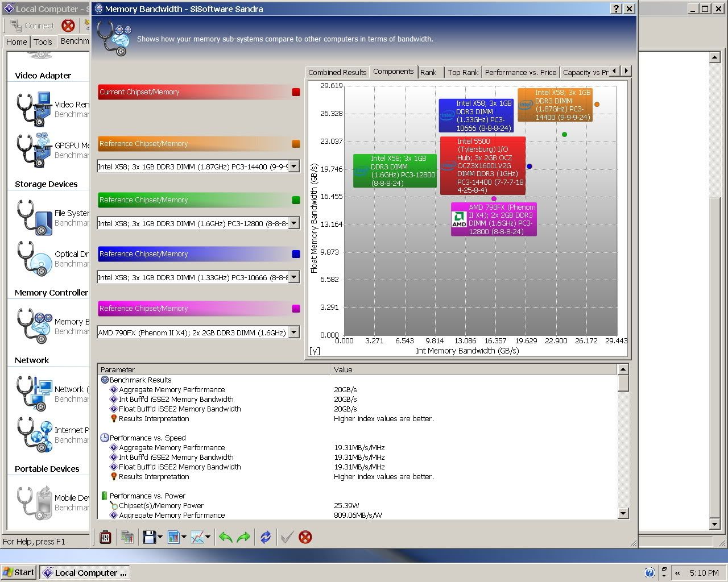Click the Parameter column header
This screenshot has height=582, width=728.
click(214, 369)
